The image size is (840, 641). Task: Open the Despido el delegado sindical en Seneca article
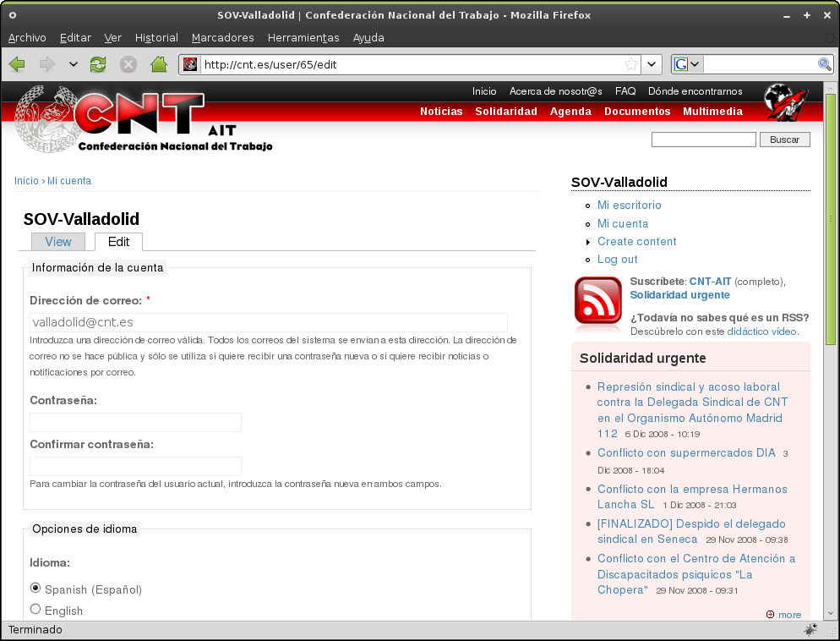691,531
